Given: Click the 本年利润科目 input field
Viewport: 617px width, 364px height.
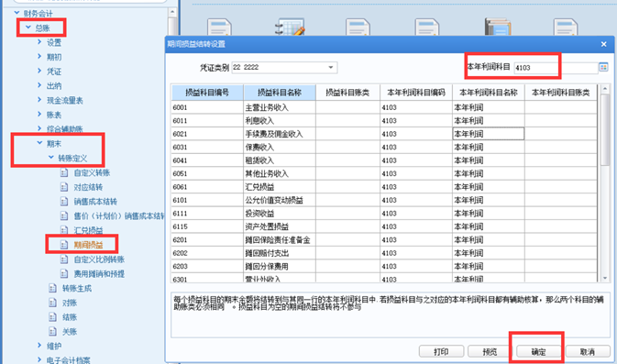Looking at the screenshot, I should click(x=556, y=68).
